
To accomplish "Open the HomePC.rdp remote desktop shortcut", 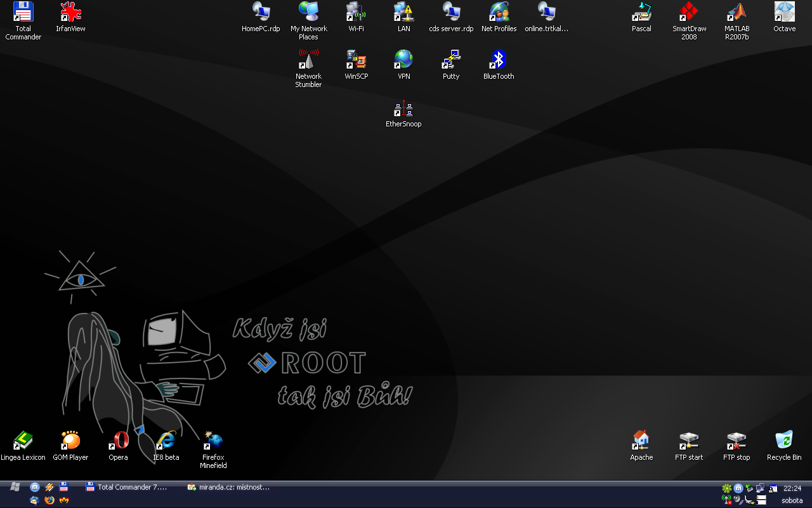I will click(x=261, y=17).
